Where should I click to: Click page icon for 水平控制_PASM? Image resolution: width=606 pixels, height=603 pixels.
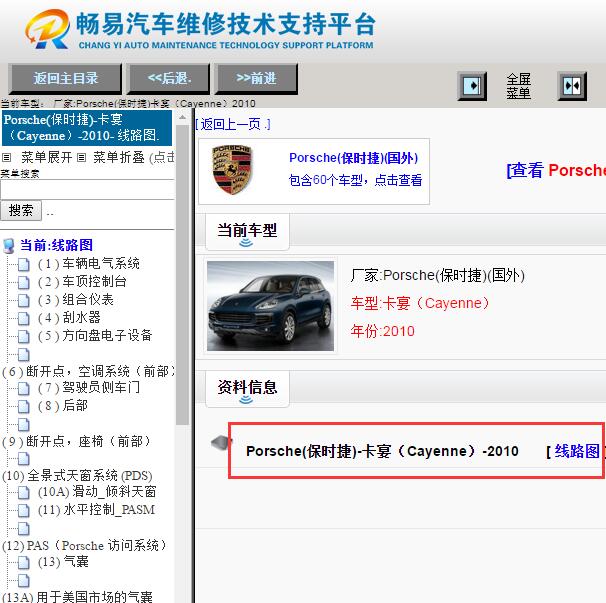[x=24, y=511]
